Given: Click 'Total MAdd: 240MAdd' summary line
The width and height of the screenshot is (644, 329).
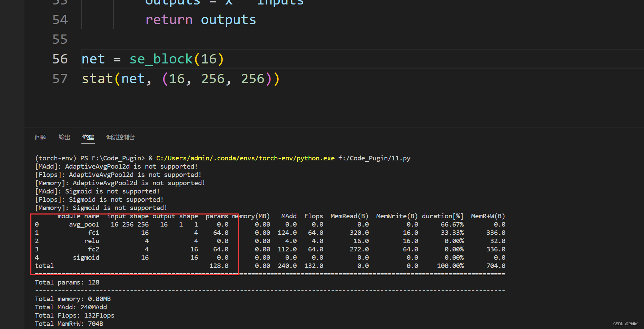Looking at the screenshot, I should (71, 307).
